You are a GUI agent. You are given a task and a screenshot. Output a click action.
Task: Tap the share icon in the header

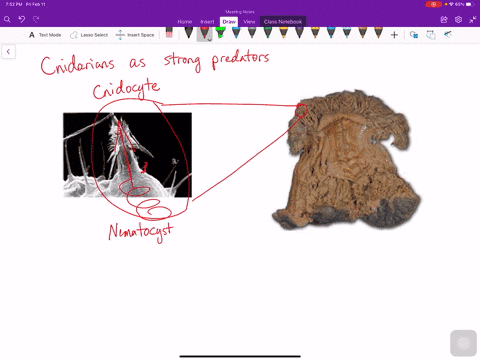tap(444, 20)
